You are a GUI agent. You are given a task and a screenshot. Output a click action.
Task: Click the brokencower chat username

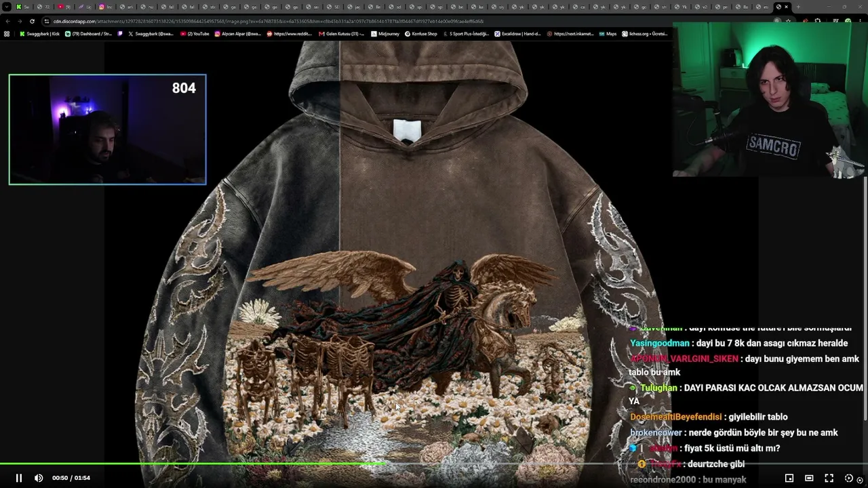click(x=656, y=432)
